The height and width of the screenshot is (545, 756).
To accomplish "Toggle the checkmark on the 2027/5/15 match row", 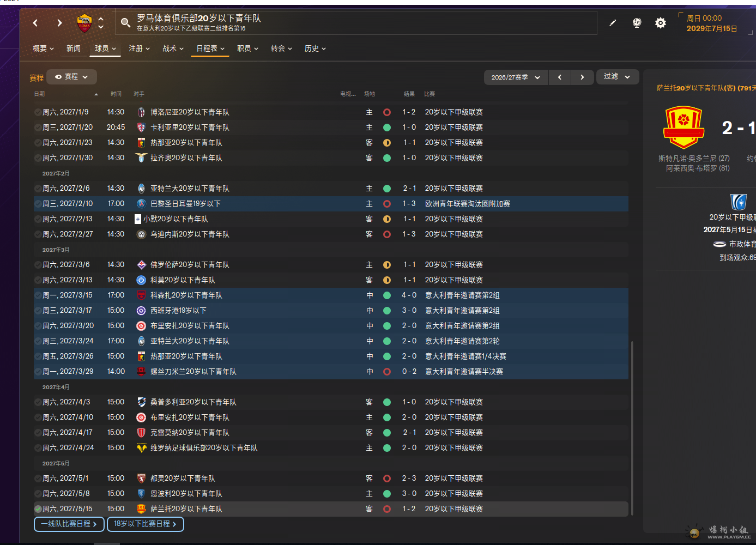I will tap(38, 509).
